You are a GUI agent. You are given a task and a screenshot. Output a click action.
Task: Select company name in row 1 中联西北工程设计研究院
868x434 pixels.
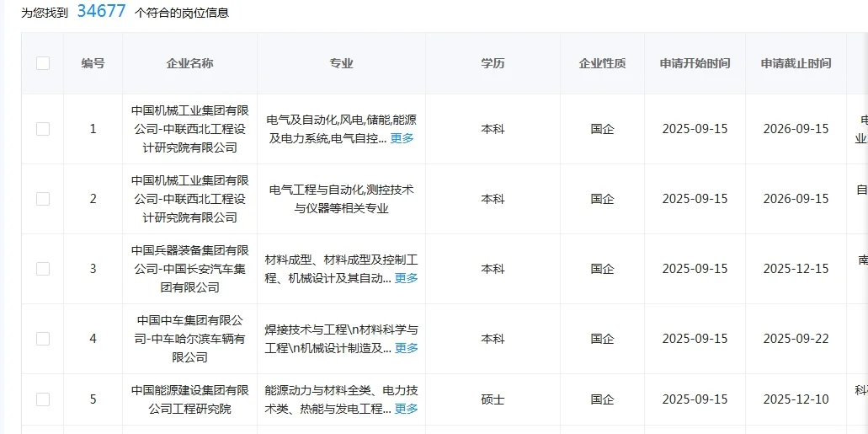(x=190, y=129)
